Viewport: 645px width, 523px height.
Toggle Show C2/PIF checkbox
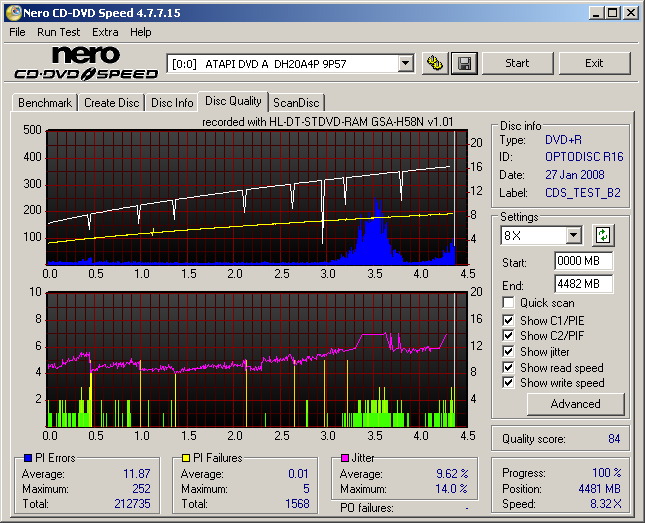(x=508, y=335)
